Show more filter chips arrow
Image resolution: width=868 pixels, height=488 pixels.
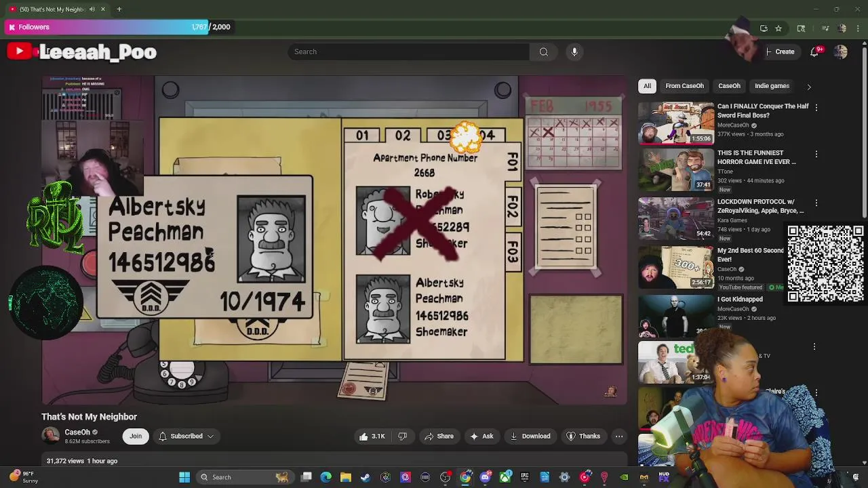click(808, 87)
